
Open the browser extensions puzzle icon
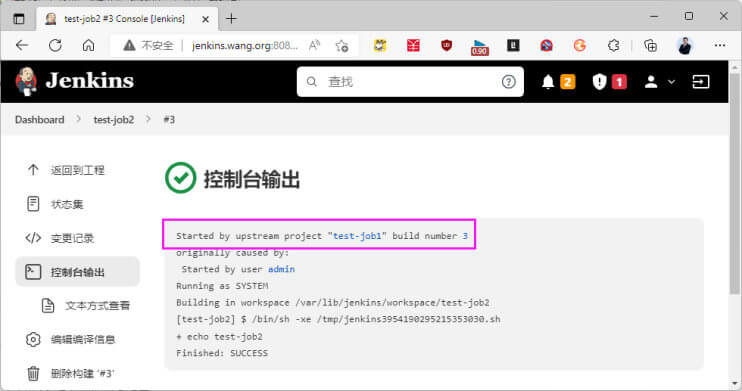pos(614,45)
